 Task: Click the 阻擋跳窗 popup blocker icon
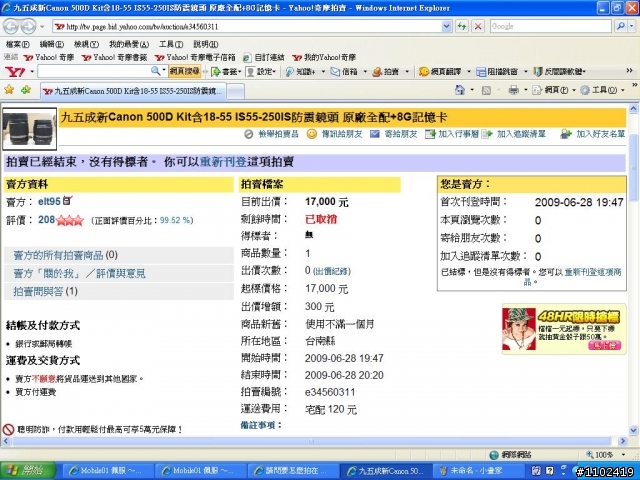pos(481,72)
